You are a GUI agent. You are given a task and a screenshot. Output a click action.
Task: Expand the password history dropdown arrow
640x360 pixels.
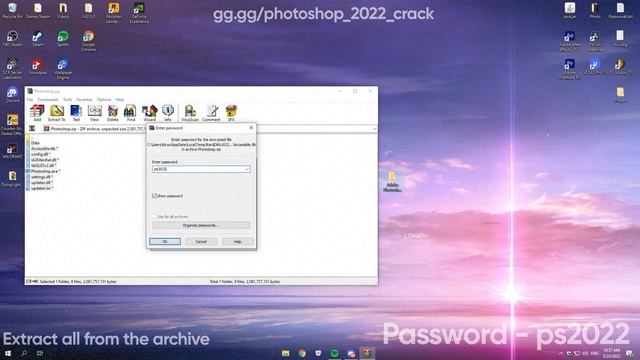(x=247, y=169)
